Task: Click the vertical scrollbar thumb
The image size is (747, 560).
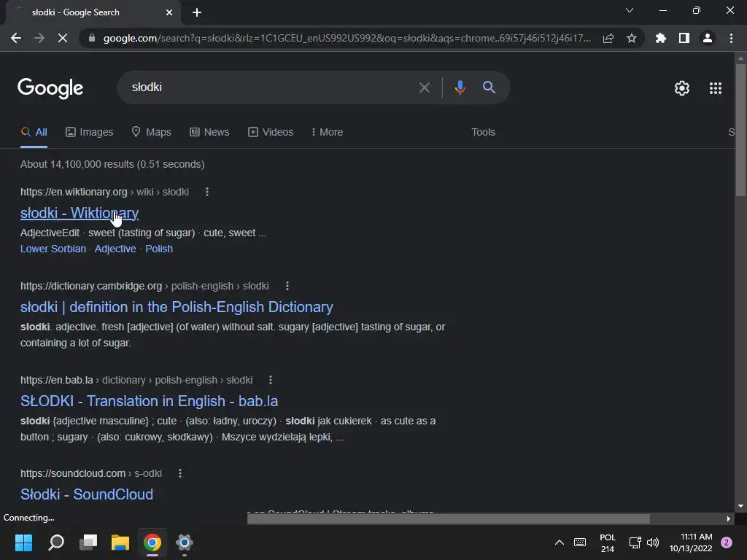Action: pos(740,130)
